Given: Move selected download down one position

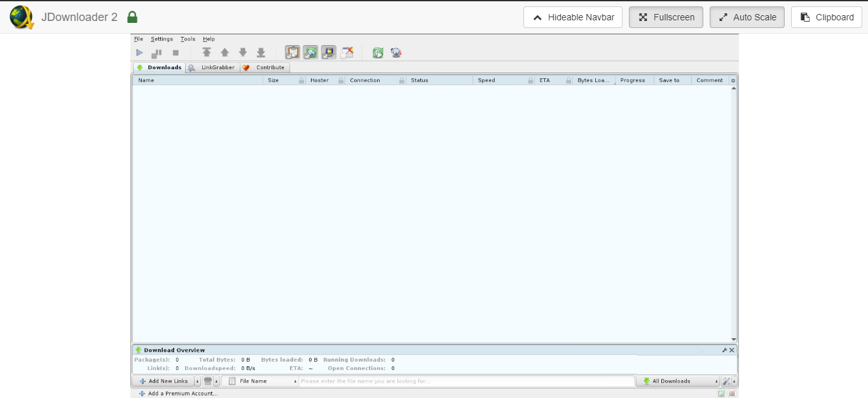Looking at the screenshot, I should pos(243,53).
